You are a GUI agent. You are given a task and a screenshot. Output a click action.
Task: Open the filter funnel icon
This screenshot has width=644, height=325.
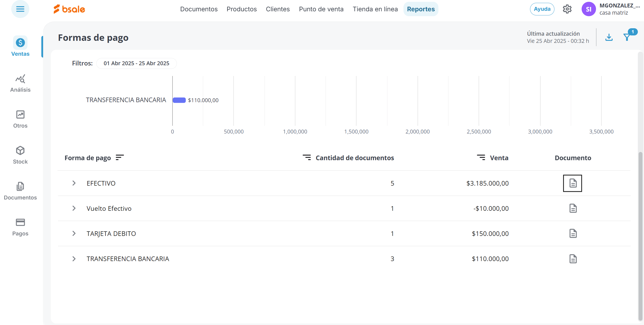[x=627, y=37]
